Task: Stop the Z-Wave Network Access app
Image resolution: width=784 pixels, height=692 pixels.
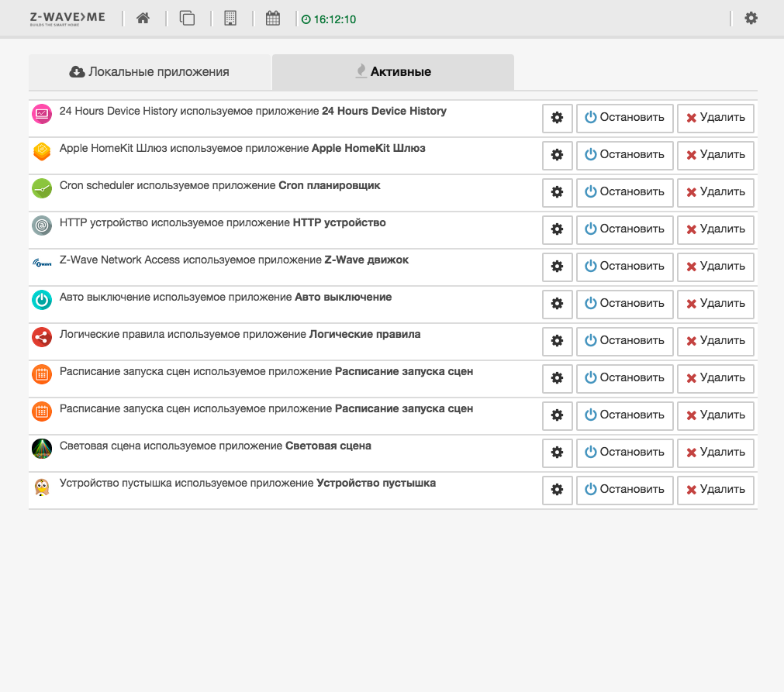Action: 624,267
